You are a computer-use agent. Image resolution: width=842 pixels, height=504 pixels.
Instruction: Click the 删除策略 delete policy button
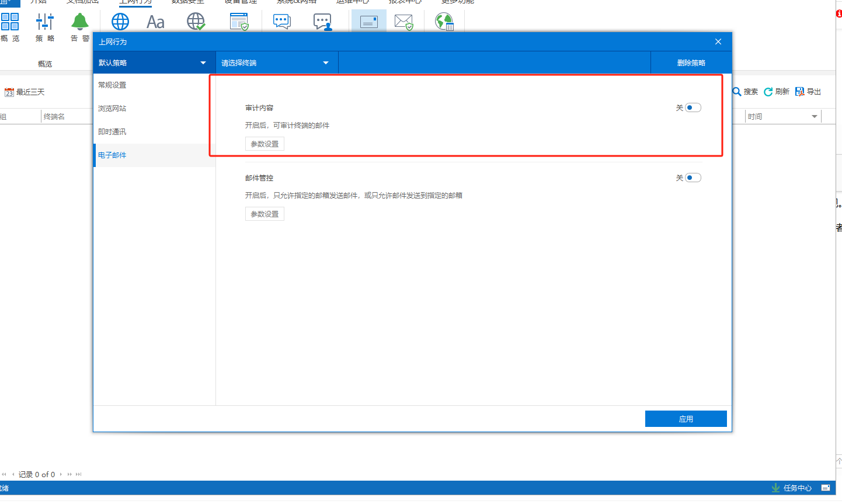[691, 62]
